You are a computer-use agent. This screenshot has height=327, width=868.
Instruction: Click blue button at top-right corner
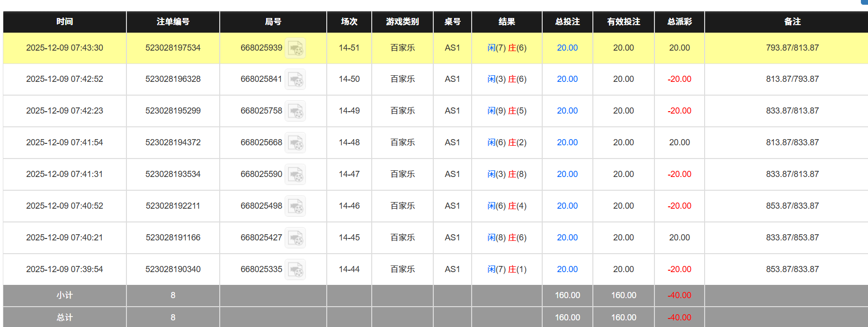(864, 3)
